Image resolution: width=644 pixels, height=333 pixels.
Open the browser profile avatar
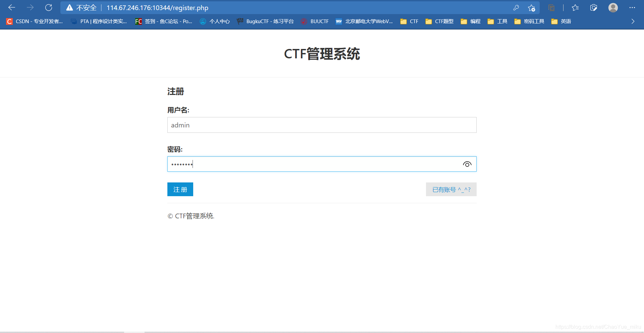(x=613, y=7)
